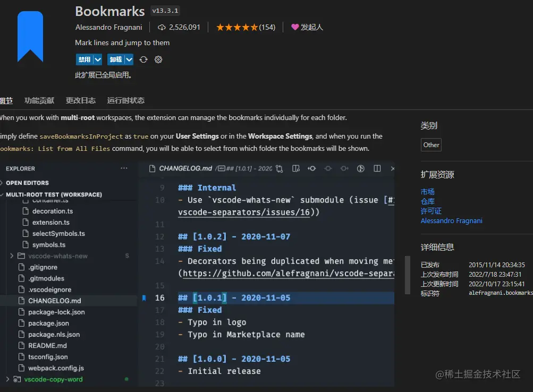Viewport: 533px width, 392px height.
Task: Open .gitignore file
Action: [x=43, y=267]
